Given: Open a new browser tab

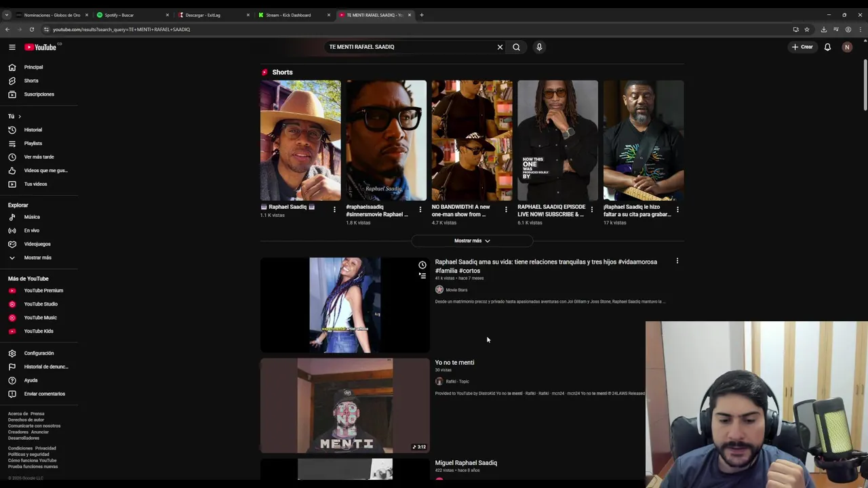Looking at the screenshot, I should point(421,15).
